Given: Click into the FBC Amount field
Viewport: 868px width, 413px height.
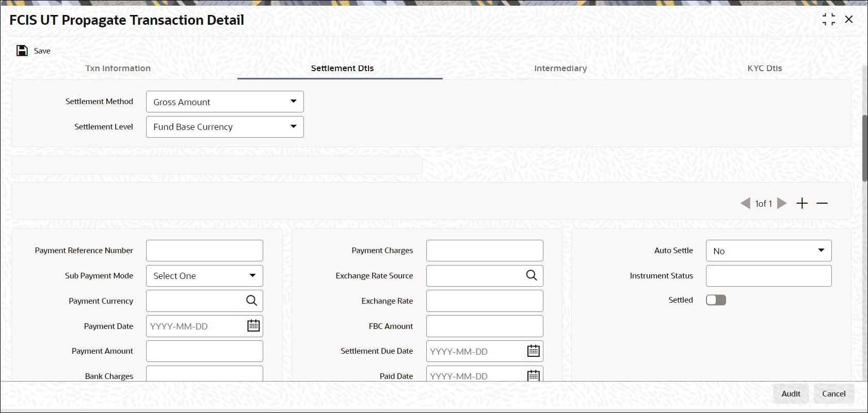Looking at the screenshot, I should tap(485, 326).
